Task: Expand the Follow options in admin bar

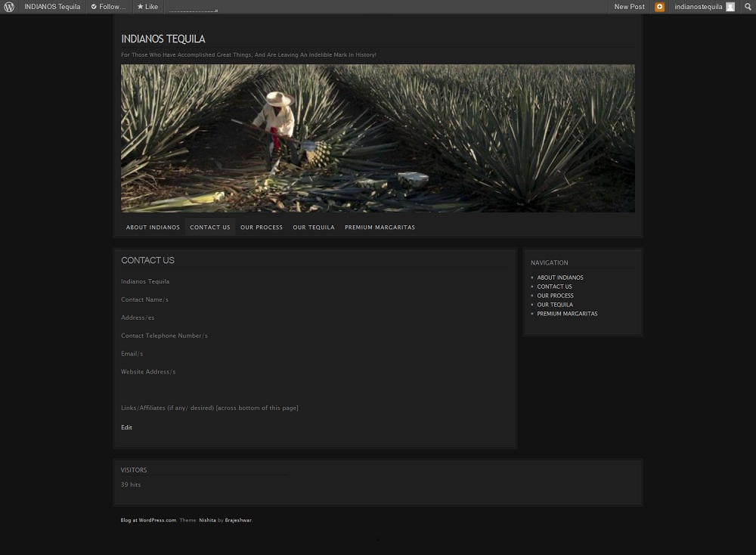Action: [x=109, y=7]
